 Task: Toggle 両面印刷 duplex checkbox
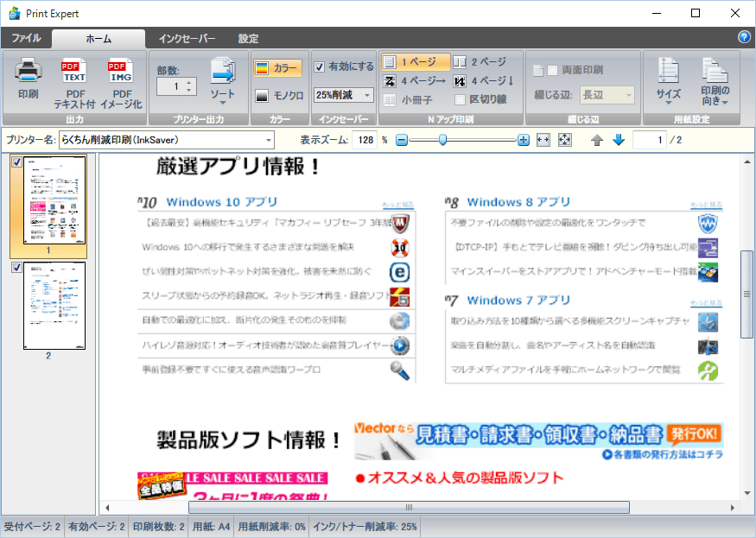553,71
